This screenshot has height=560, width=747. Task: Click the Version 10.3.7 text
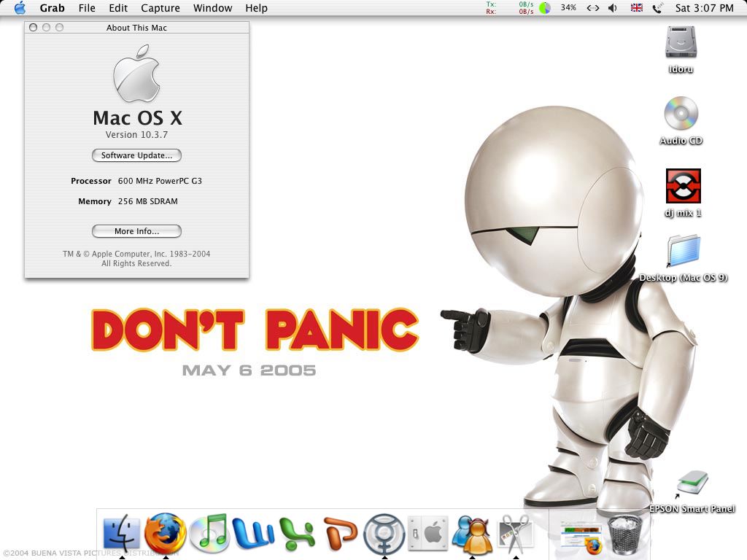click(136, 135)
